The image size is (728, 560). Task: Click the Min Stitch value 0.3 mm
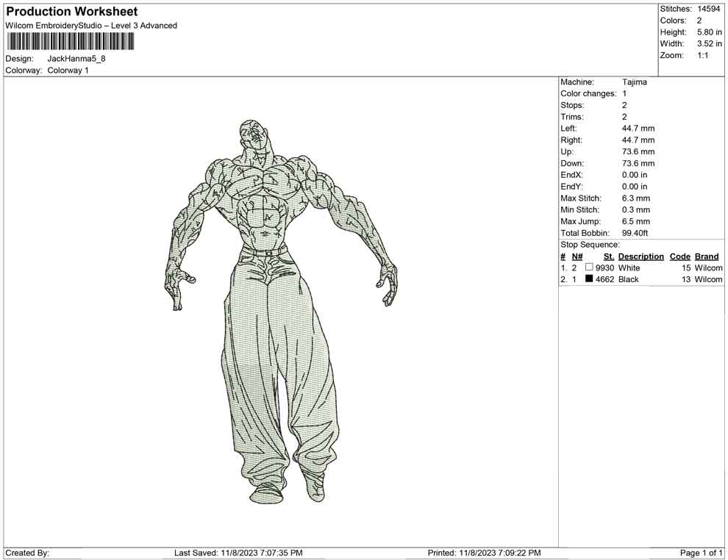click(636, 209)
